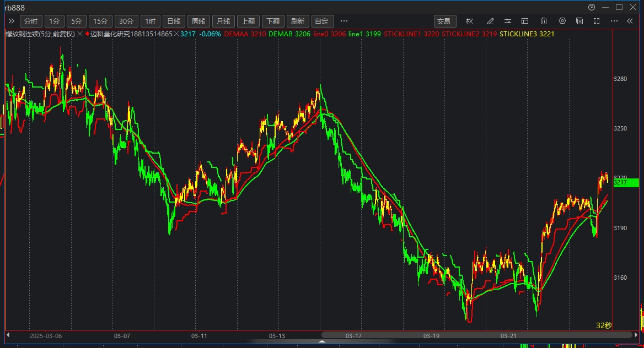Click the DEMAA 3210 legend value
Viewport: 644px width, 348px height.
245,34
